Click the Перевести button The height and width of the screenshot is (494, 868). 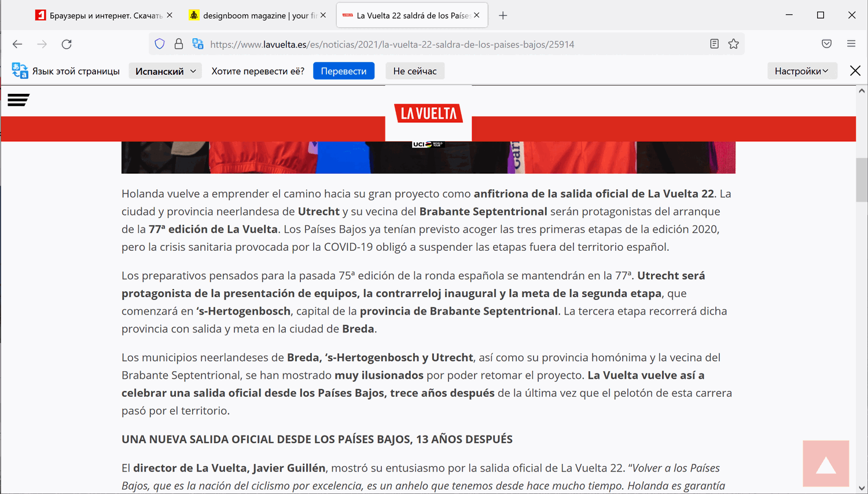coord(344,71)
